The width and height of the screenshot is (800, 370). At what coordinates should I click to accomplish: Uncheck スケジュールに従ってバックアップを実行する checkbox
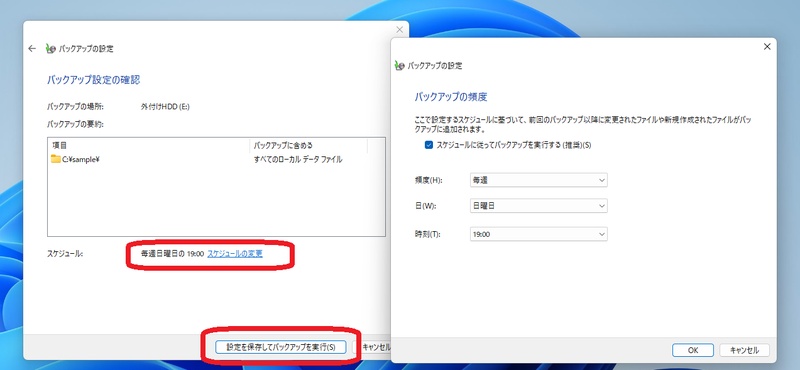pos(429,145)
